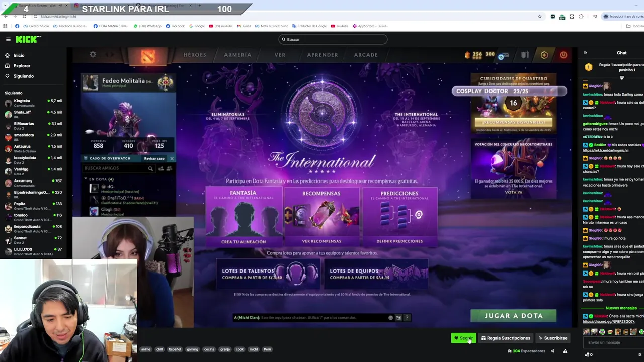
Task: Expand the gift subscription leaderboard arrow
Action: (x=622, y=78)
